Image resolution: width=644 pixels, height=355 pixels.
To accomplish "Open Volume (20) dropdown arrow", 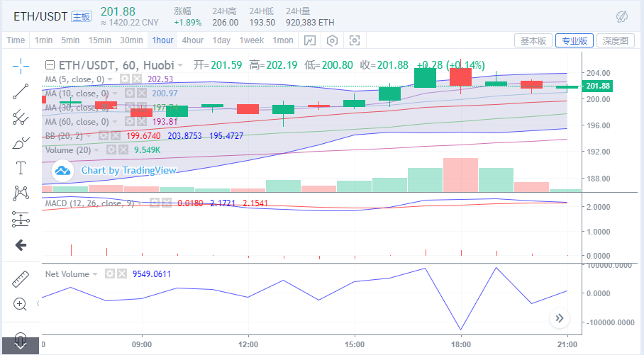I will pos(97,150).
